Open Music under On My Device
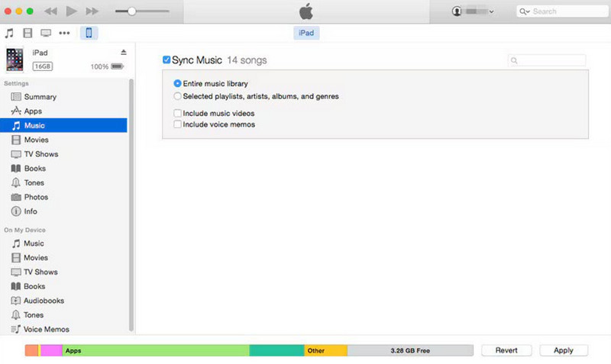 coord(63,243)
